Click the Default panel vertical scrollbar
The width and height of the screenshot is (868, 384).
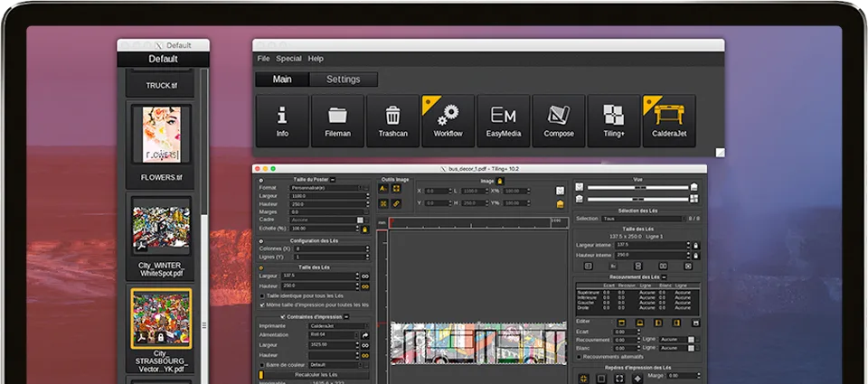click(206, 226)
